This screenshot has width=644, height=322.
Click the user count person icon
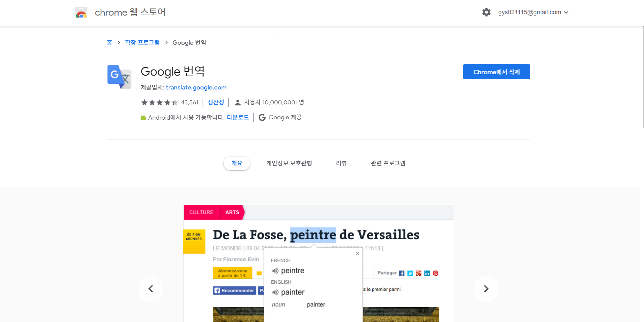click(238, 102)
